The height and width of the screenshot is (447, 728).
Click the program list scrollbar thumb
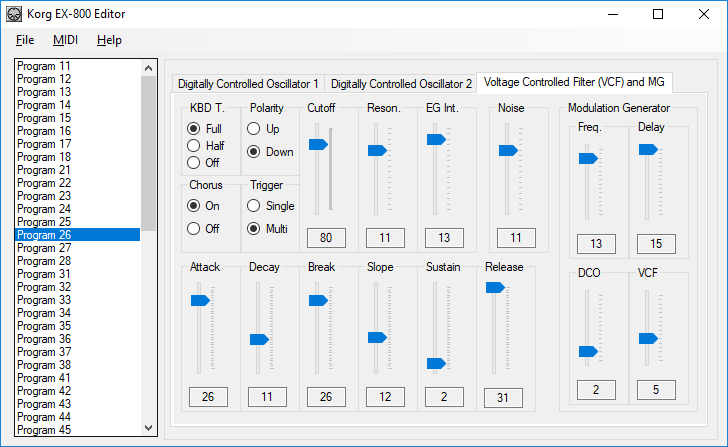(x=149, y=153)
